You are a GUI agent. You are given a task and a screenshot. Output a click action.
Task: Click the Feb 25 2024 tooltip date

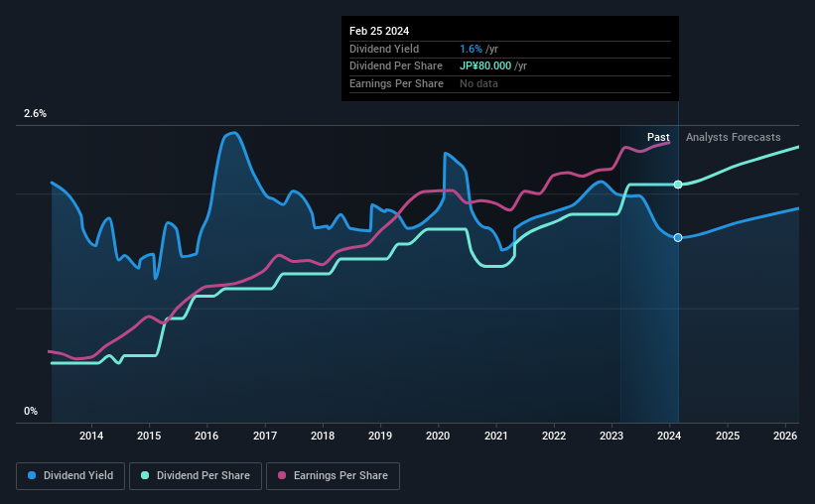click(x=379, y=31)
